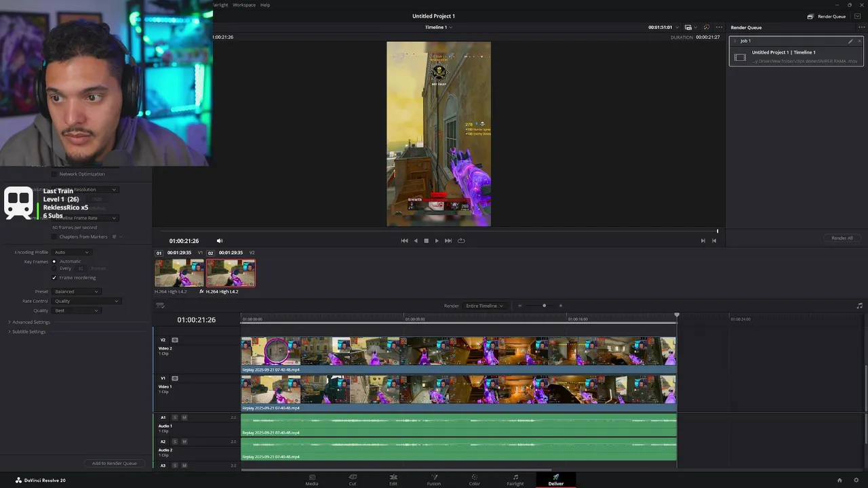Mute the Audio 1 track
The width and height of the screenshot is (868, 488).
pyautogui.click(x=184, y=418)
